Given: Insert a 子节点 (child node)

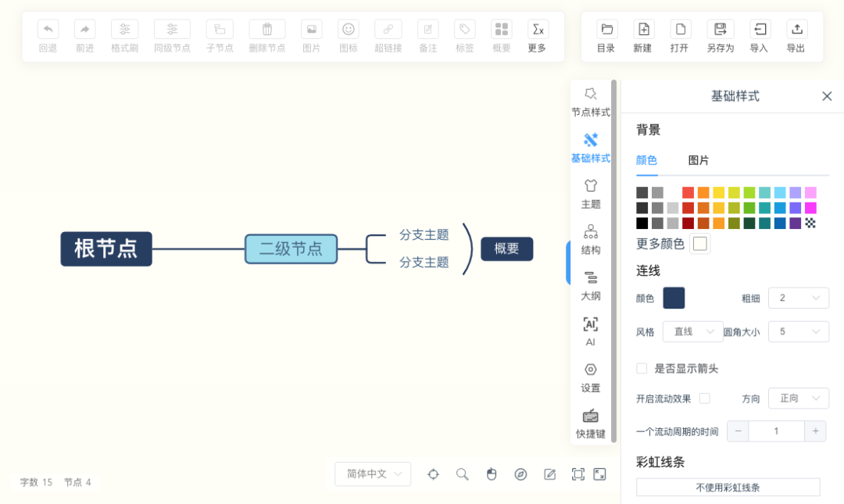Looking at the screenshot, I should click(x=219, y=35).
